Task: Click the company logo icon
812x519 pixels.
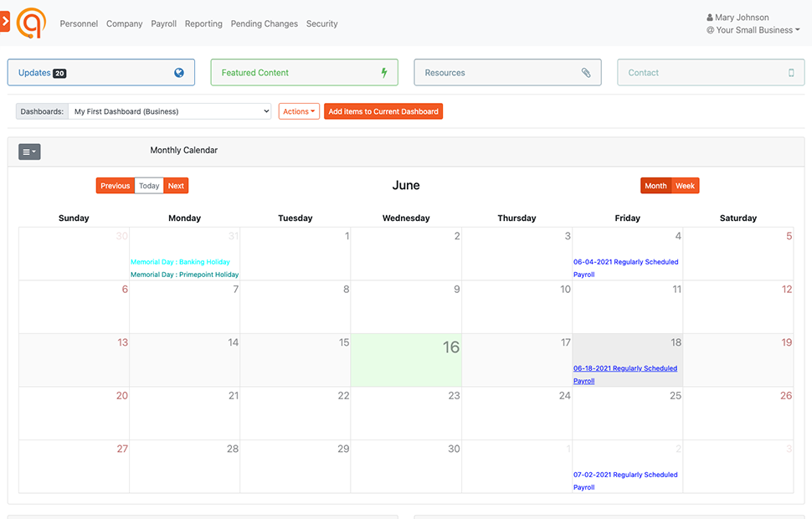Action: tap(33, 23)
